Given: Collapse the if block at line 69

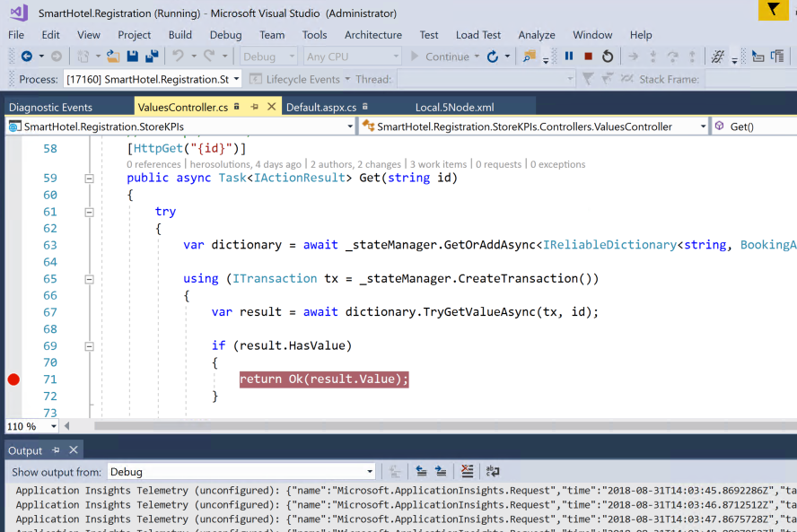Looking at the screenshot, I should [x=89, y=346].
